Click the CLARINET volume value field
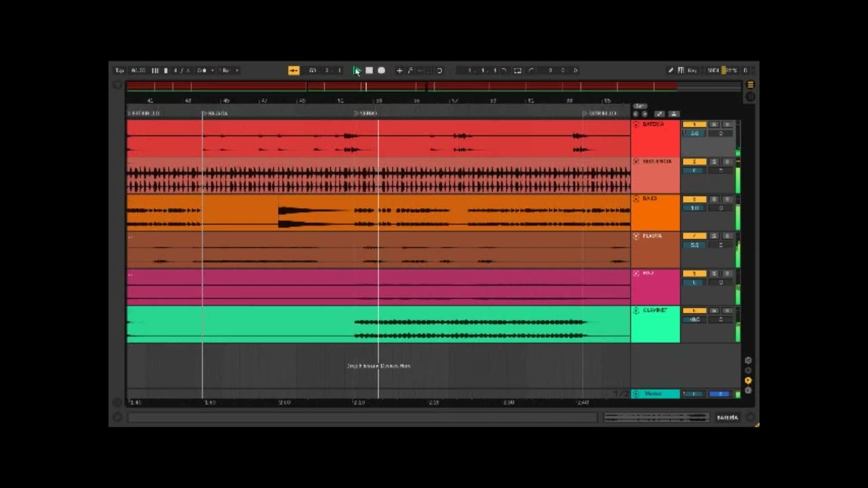This screenshot has width=868, height=488. [x=694, y=320]
